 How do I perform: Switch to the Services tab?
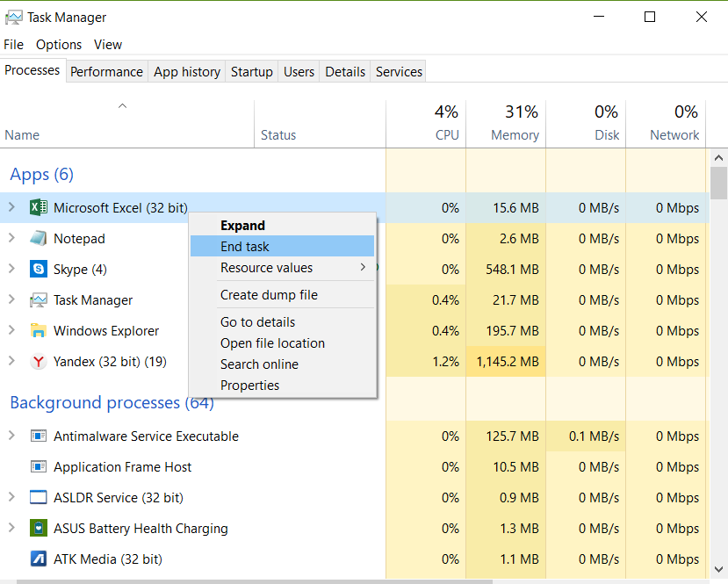click(399, 71)
